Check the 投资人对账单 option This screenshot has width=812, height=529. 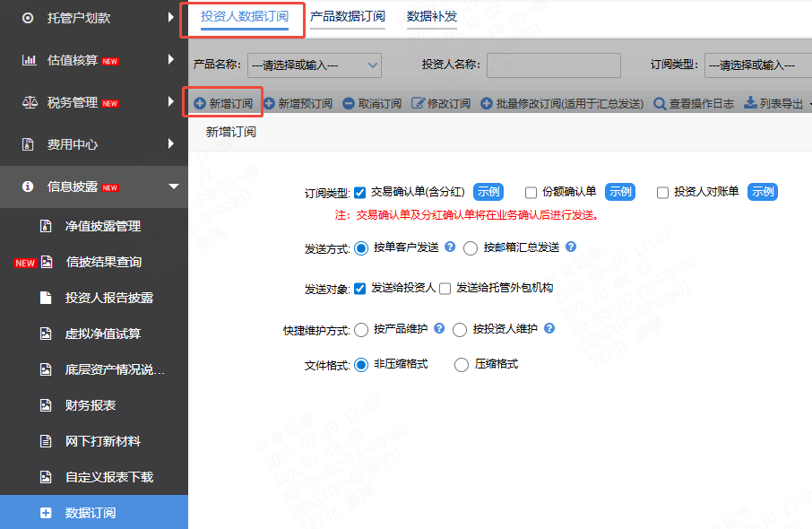(662, 191)
